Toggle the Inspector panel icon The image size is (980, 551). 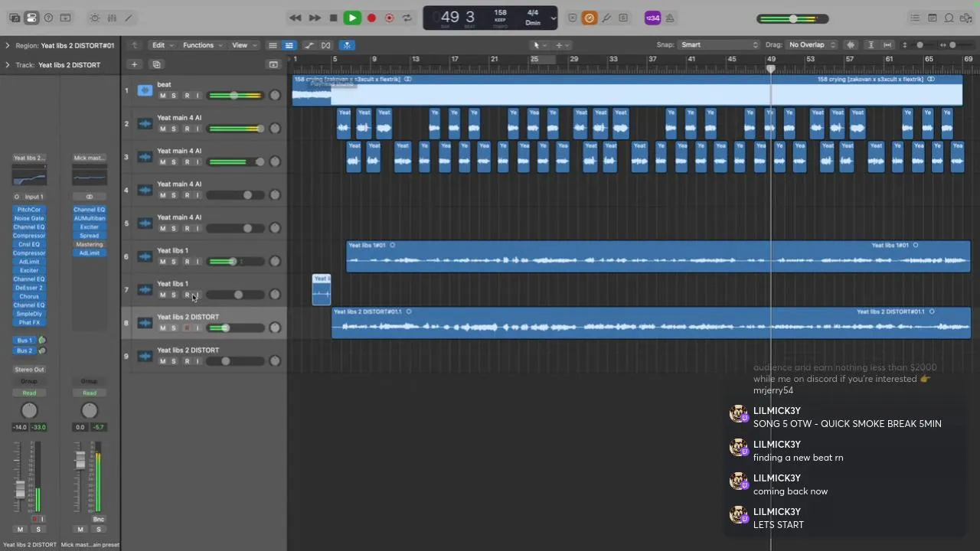pyautogui.click(x=31, y=18)
